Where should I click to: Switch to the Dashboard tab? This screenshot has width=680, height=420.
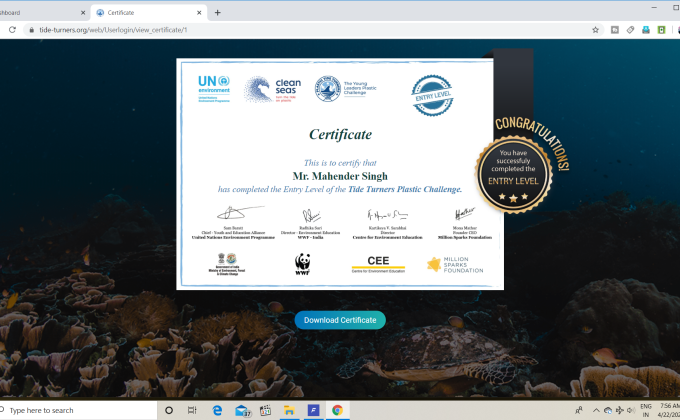[39, 13]
